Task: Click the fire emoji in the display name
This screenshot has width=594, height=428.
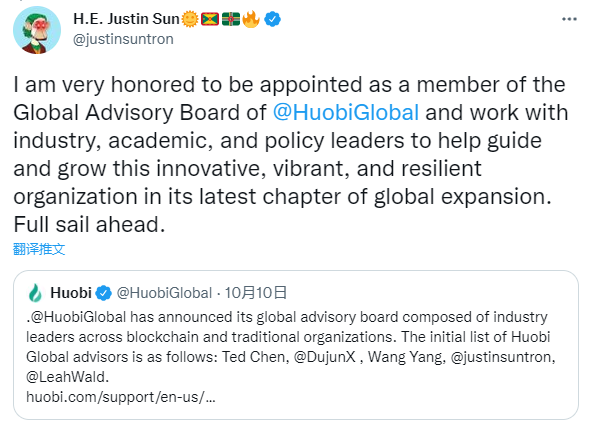Action: (251, 19)
